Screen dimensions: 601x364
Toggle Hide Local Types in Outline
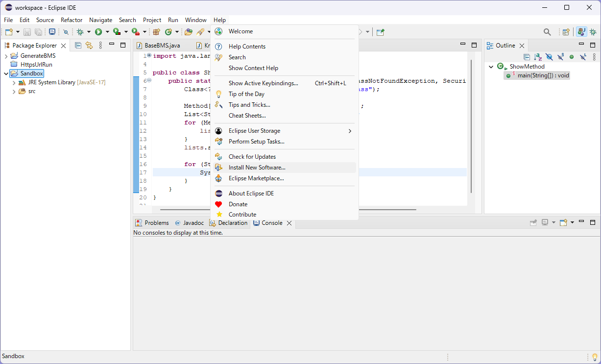click(583, 57)
